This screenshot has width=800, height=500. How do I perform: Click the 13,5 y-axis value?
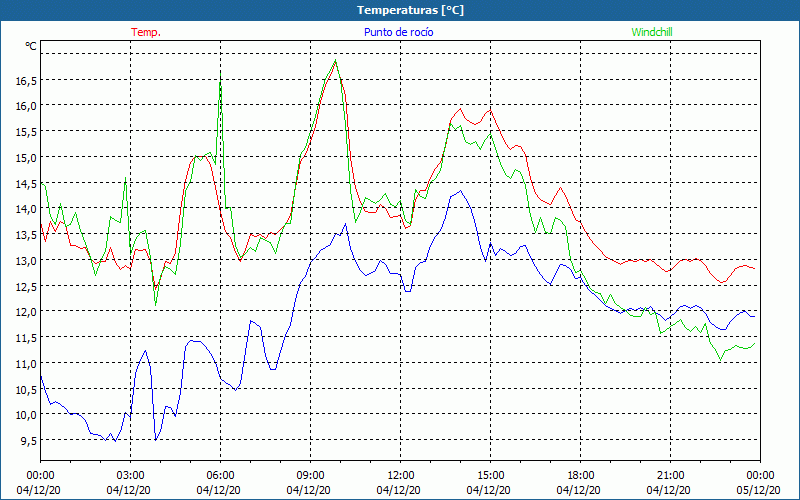25,235
